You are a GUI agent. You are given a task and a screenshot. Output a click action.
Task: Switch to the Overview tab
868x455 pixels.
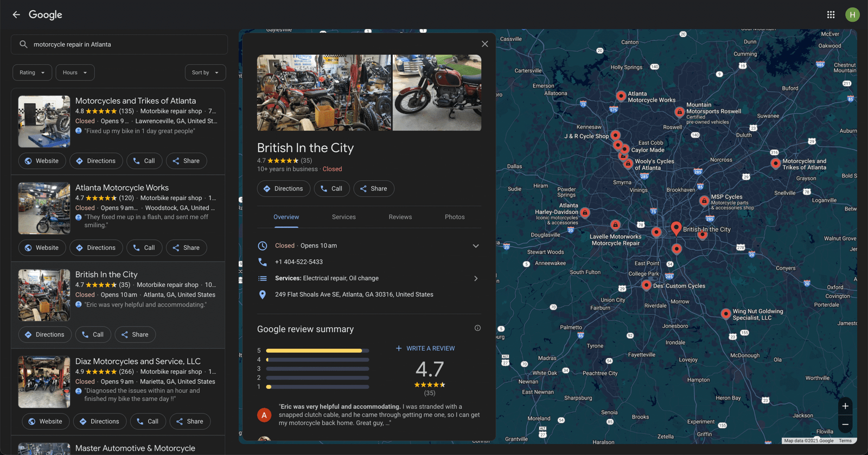pos(286,217)
